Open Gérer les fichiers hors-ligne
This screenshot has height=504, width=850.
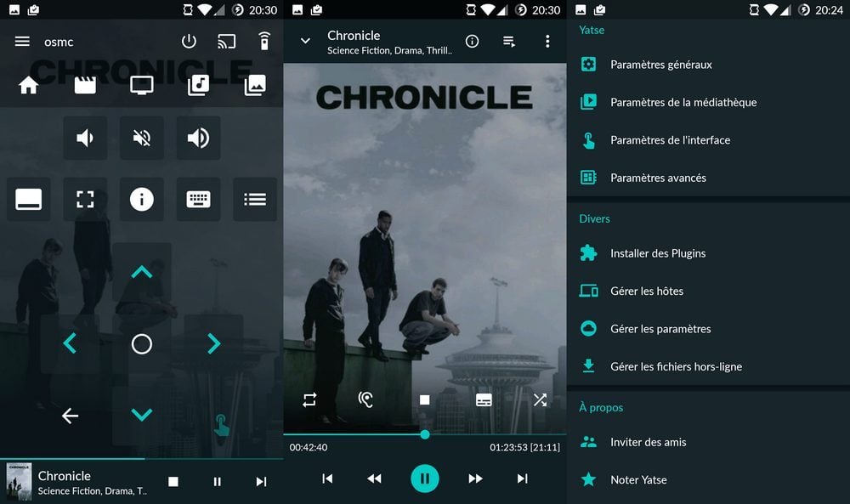(x=709, y=366)
